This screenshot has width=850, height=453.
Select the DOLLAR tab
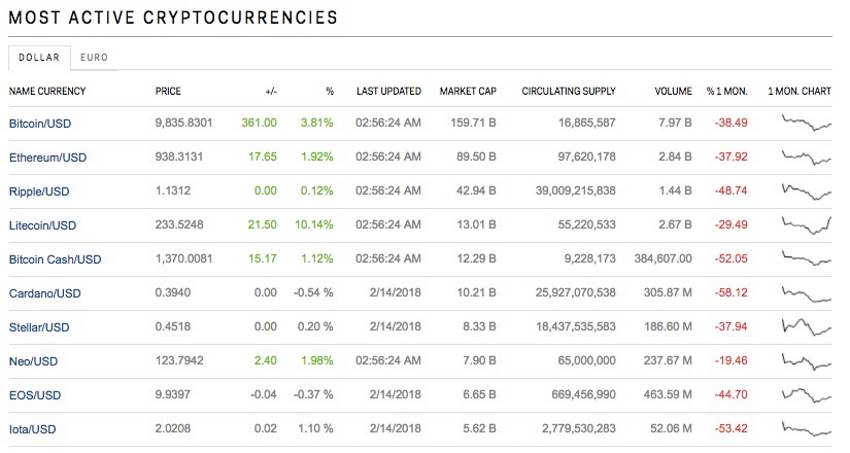point(39,58)
